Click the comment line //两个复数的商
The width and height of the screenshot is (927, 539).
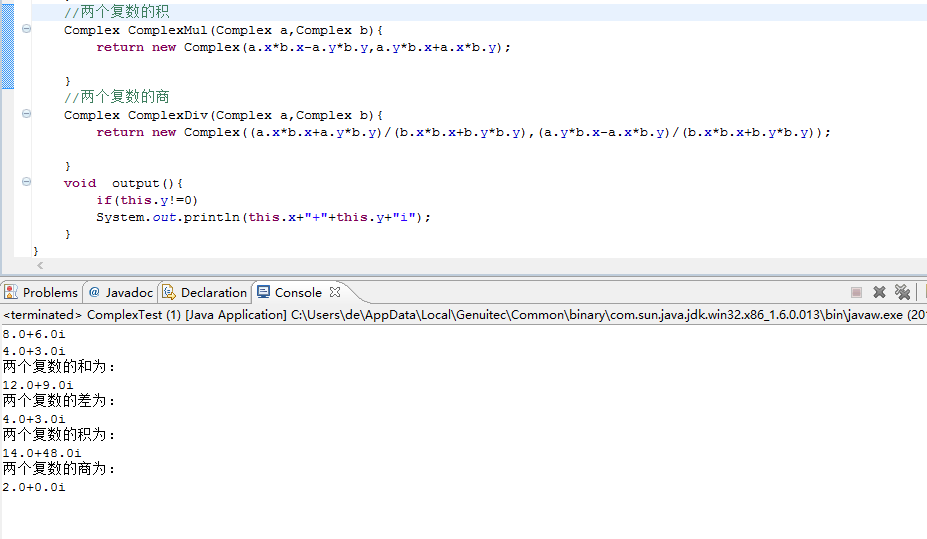116,96
